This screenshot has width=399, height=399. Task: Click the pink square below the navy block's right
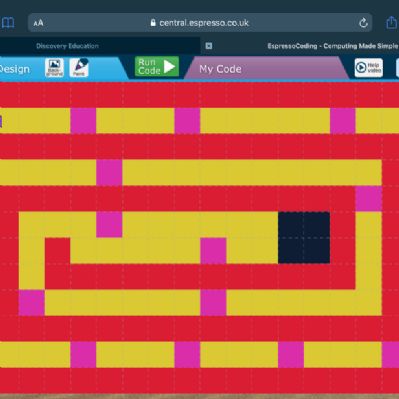[291, 355]
